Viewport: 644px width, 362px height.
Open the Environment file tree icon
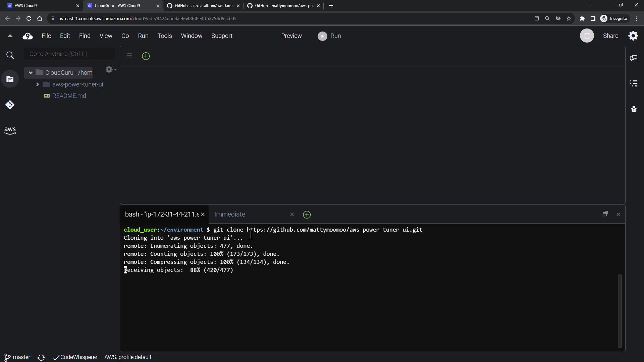pos(10,79)
